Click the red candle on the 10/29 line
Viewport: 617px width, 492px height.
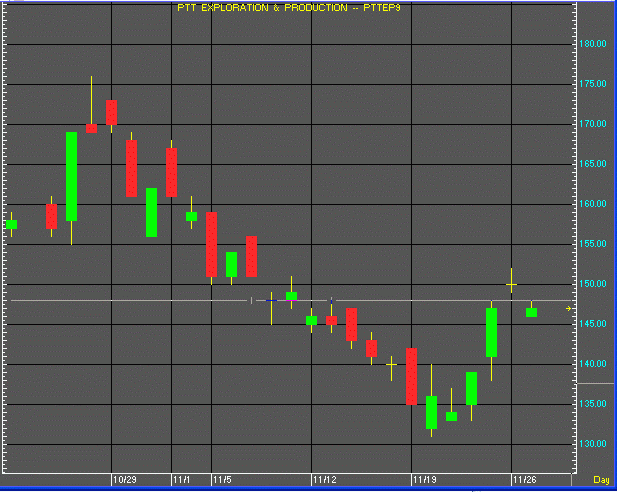[x=111, y=113]
